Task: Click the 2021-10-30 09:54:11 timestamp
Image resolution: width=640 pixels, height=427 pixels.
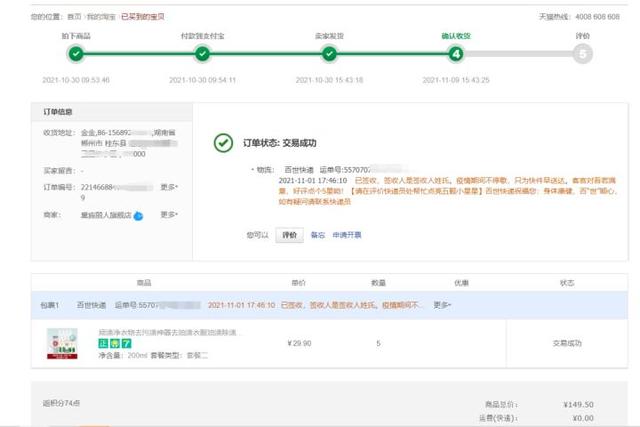Action: [x=202, y=80]
